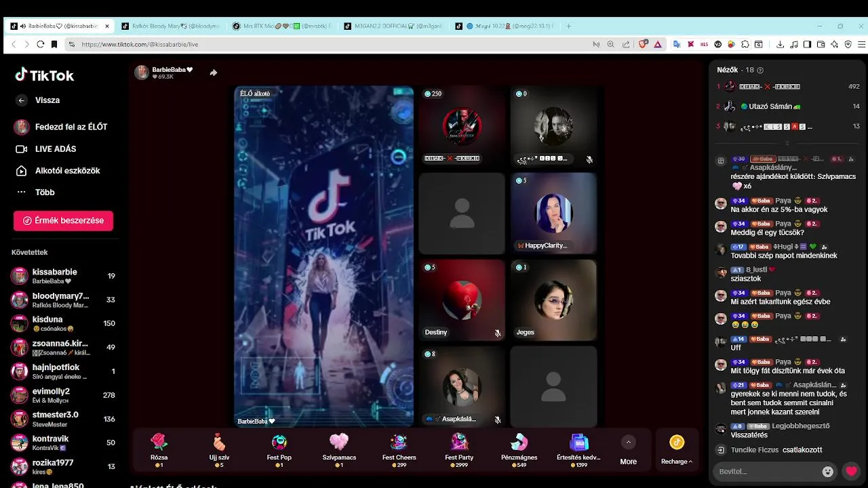This screenshot has height=488, width=868.
Task: Open stmester3.0 followed account
Action: 63,419
